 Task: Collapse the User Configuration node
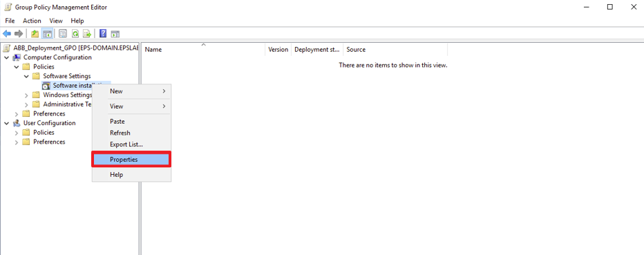pos(7,123)
